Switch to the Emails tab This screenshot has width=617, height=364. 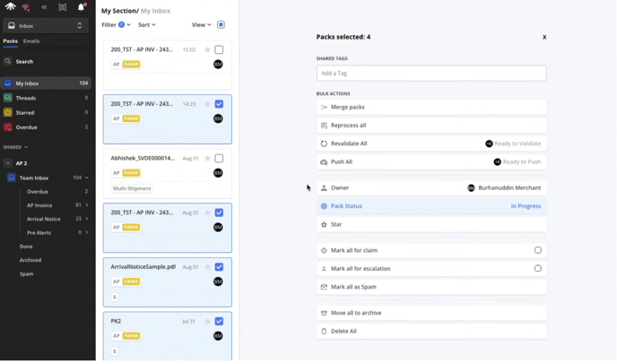(31, 41)
